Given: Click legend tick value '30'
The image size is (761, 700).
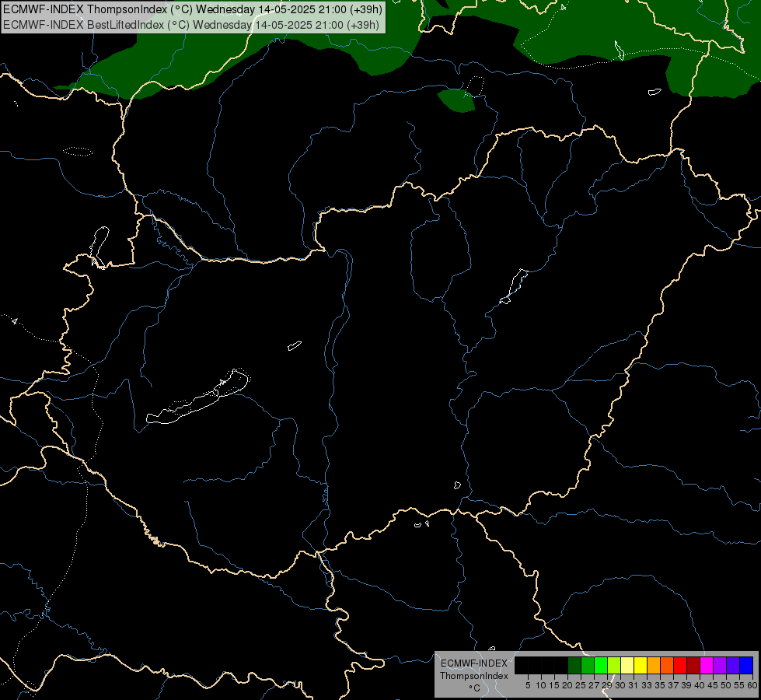Looking at the screenshot, I should coord(620,685).
